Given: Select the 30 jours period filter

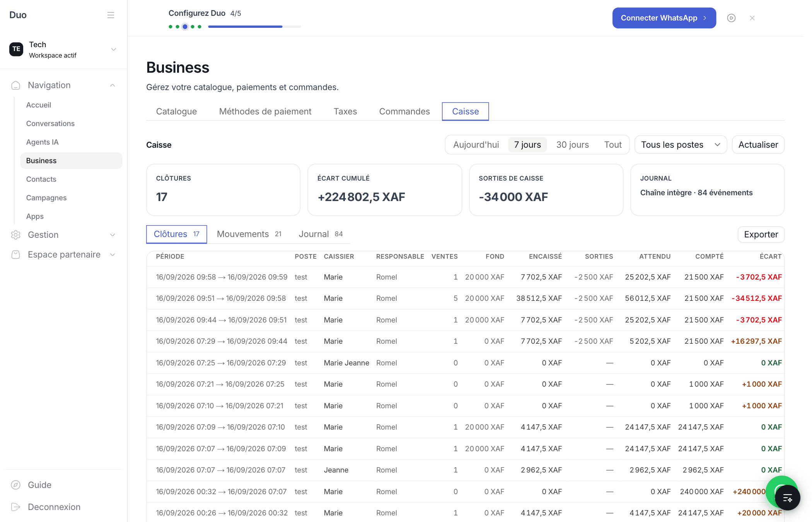Looking at the screenshot, I should [x=572, y=145].
